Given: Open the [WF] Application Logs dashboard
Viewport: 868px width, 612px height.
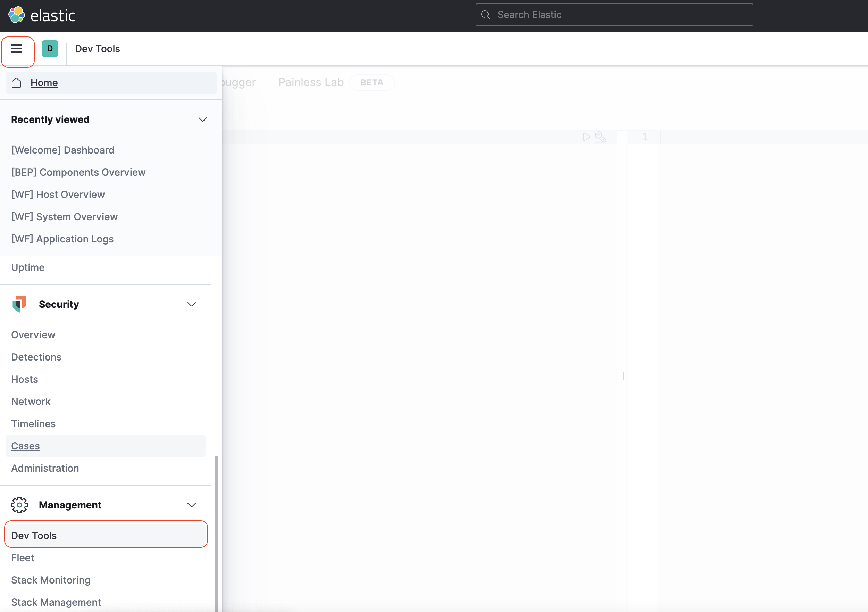Looking at the screenshot, I should click(62, 239).
